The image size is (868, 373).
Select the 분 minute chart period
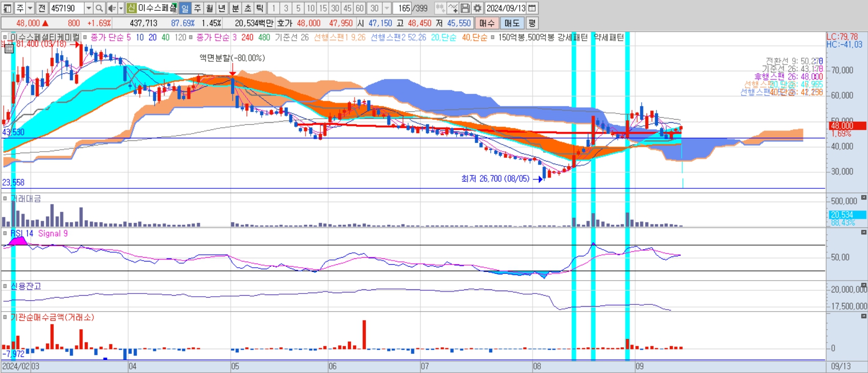click(235, 8)
